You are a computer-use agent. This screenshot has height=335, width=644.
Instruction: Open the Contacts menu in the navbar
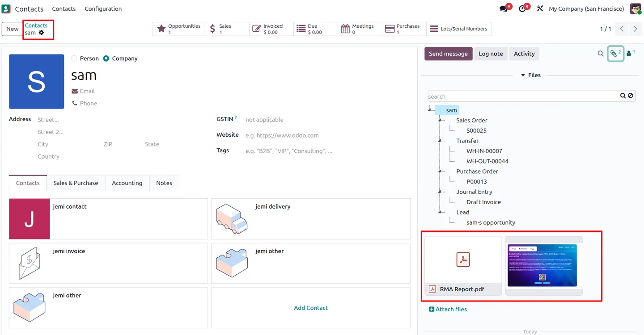[64, 9]
